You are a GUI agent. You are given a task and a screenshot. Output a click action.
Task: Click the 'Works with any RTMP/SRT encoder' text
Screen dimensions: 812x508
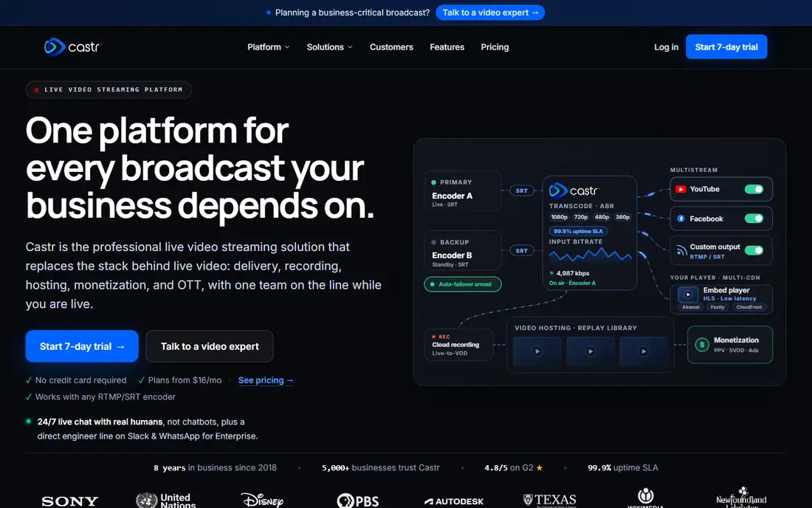105,397
